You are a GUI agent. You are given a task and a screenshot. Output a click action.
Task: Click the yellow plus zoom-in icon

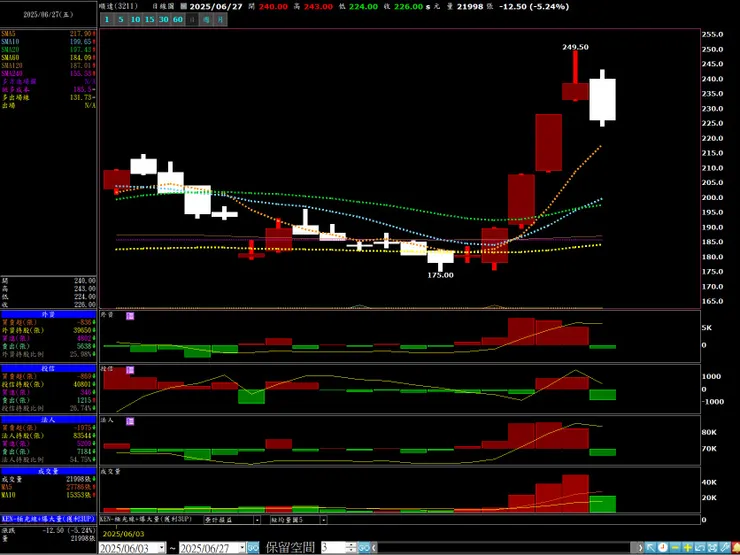[688, 547]
